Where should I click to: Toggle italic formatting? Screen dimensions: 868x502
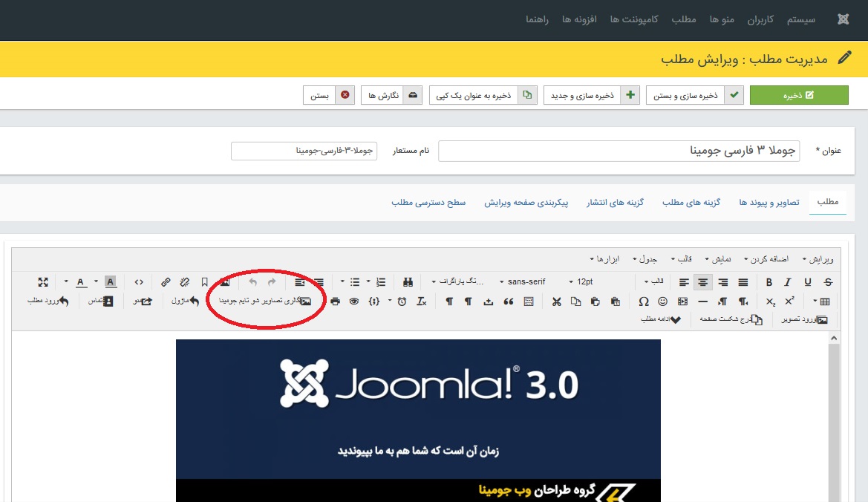click(788, 282)
